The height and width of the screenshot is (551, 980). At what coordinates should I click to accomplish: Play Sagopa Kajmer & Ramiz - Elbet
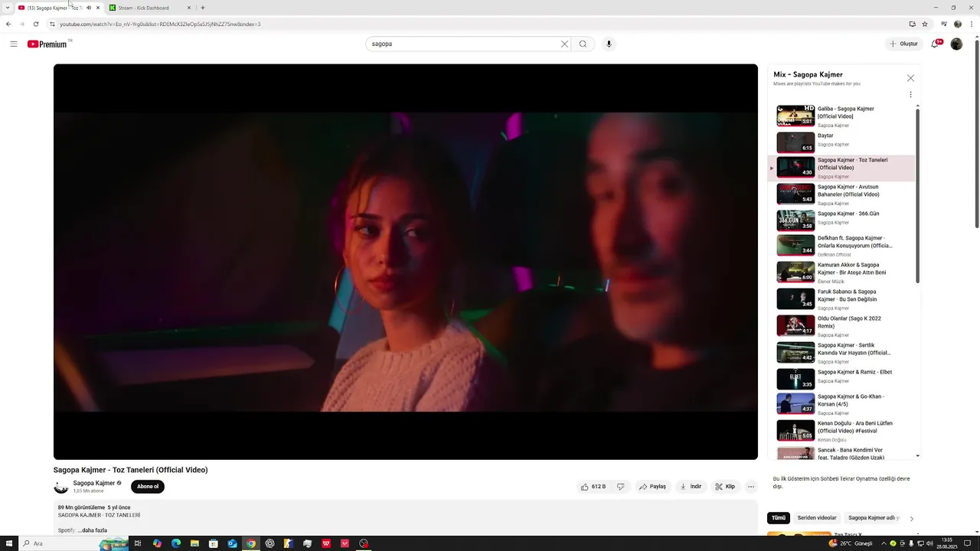click(842, 378)
